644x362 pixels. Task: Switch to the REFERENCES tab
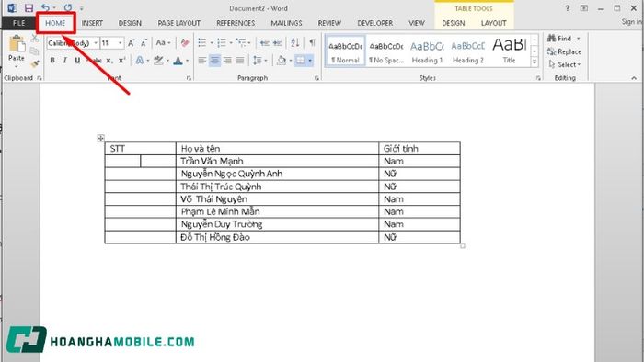[x=236, y=23]
